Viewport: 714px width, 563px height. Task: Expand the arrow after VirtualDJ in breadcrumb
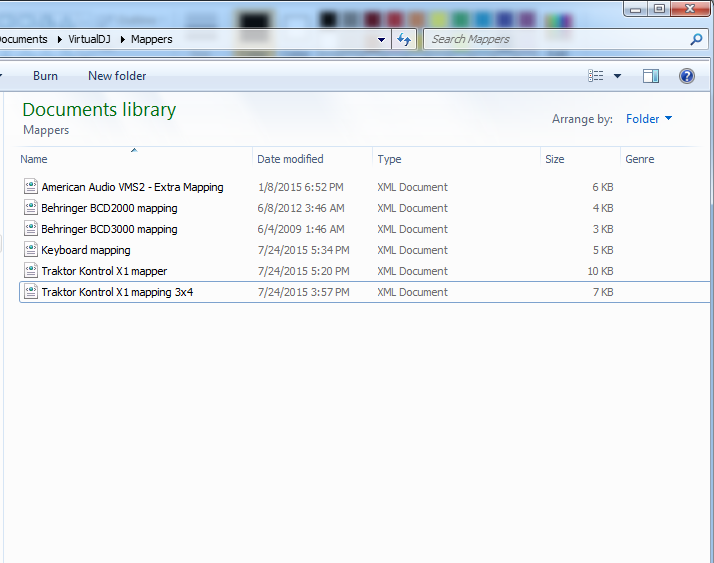coord(122,40)
